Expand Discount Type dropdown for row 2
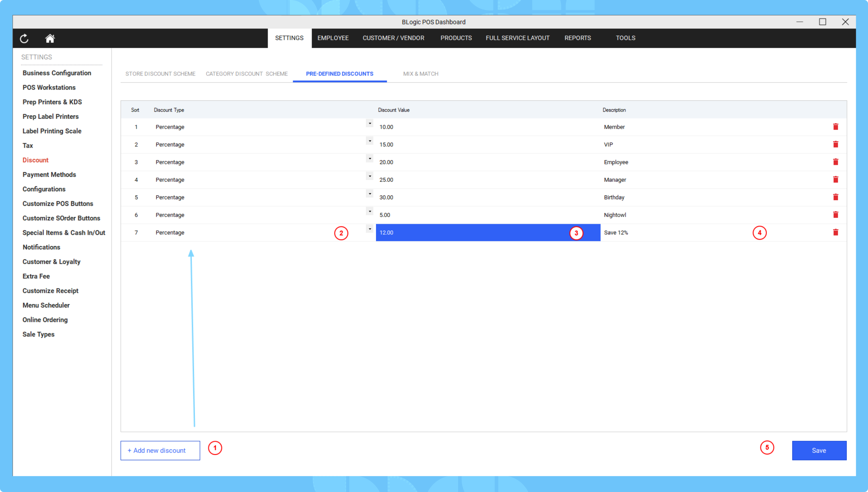This screenshot has width=868, height=492. (370, 141)
